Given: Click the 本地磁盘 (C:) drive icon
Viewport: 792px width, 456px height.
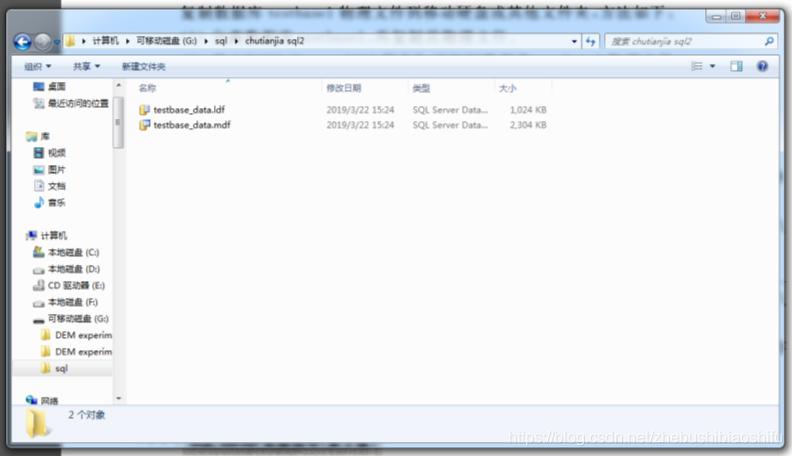Looking at the screenshot, I should click(39, 251).
